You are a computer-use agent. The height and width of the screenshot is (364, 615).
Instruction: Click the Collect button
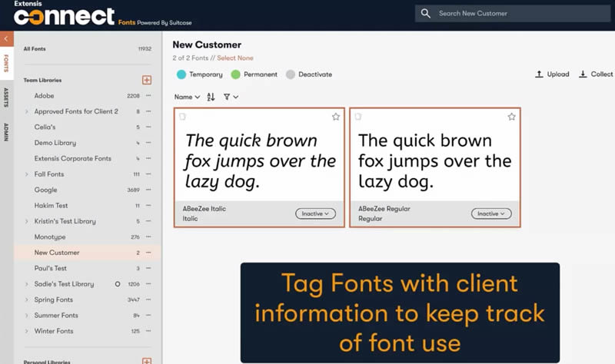pos(596,74)
